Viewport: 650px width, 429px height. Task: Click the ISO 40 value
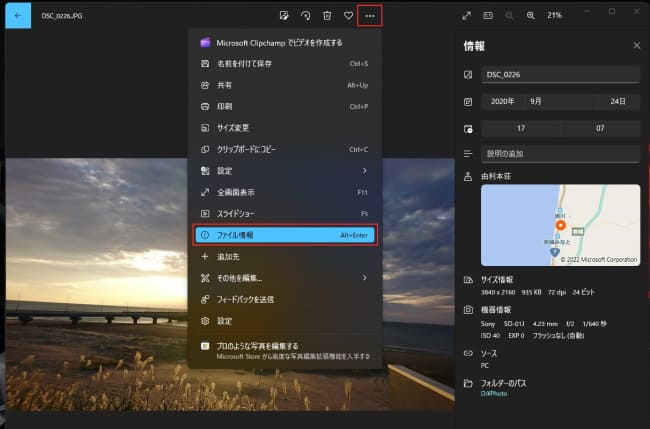(x=490, y=336)
